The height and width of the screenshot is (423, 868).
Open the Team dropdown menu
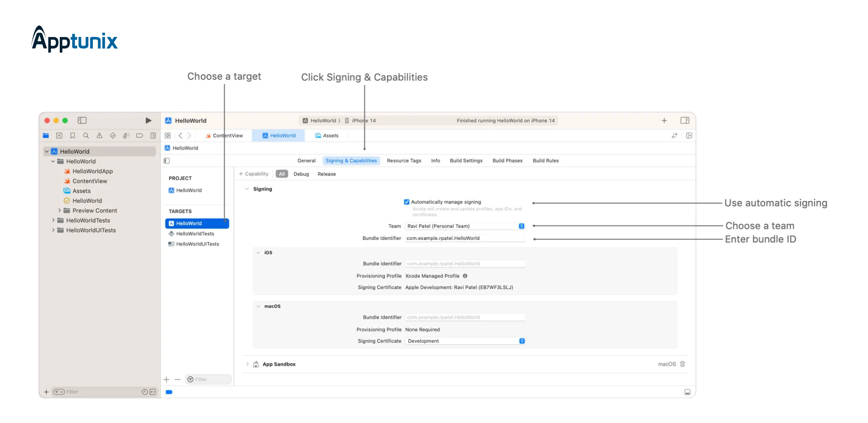click(x=521, y=226)
